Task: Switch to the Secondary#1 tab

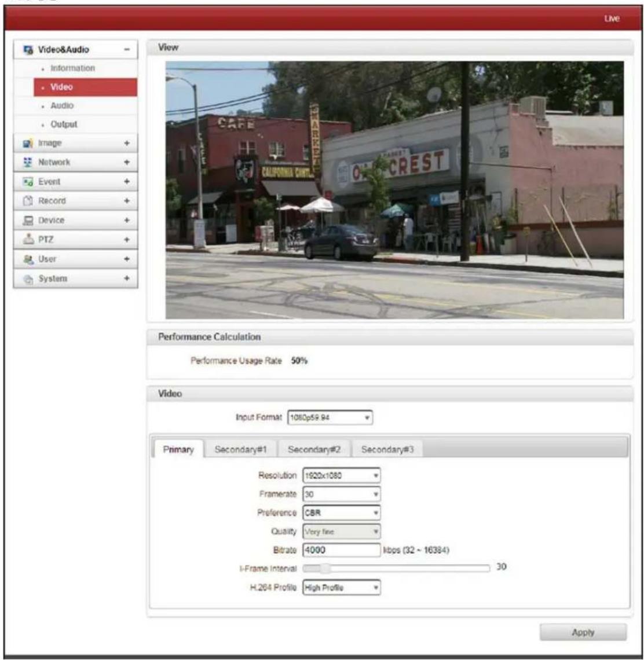Action: 240,449
